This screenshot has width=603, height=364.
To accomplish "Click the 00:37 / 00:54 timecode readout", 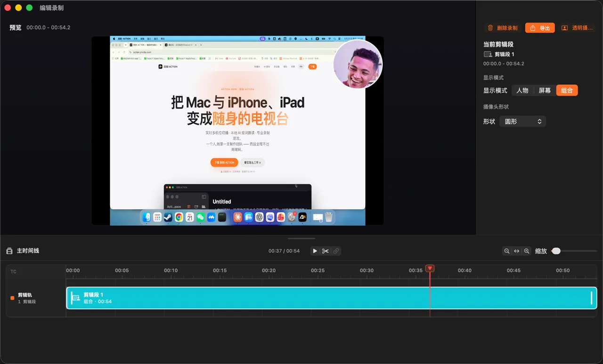I will coord(284,251).
